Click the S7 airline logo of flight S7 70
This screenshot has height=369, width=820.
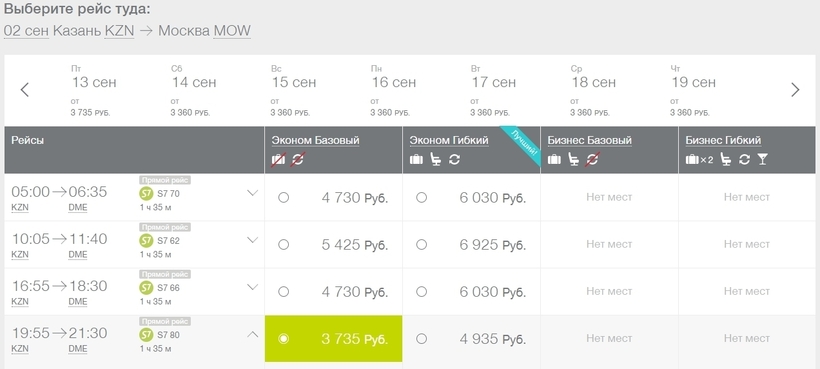(x=146, y=193)
